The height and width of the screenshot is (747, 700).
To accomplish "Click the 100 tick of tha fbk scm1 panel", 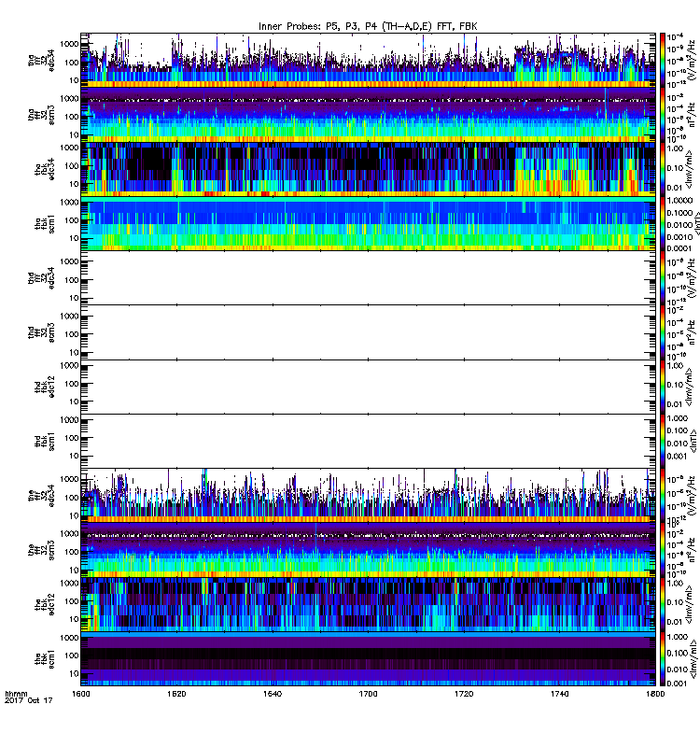I will pyautogui.click(x=72, y=220).
